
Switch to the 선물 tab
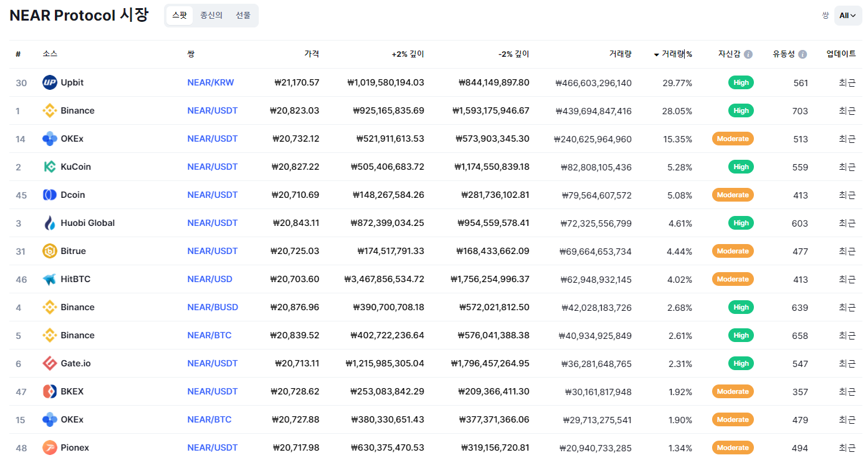coord(243,16)
